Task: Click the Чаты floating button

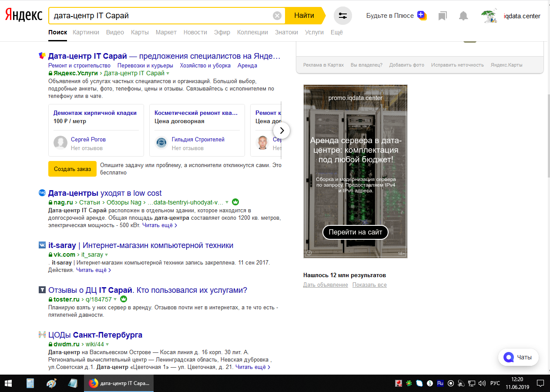Action: coord(518,358)
